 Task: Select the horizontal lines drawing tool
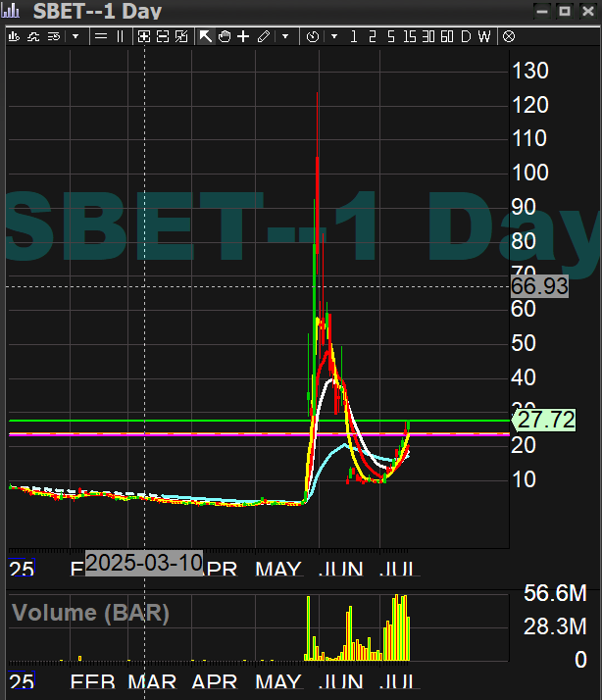(x=101, y=36)
